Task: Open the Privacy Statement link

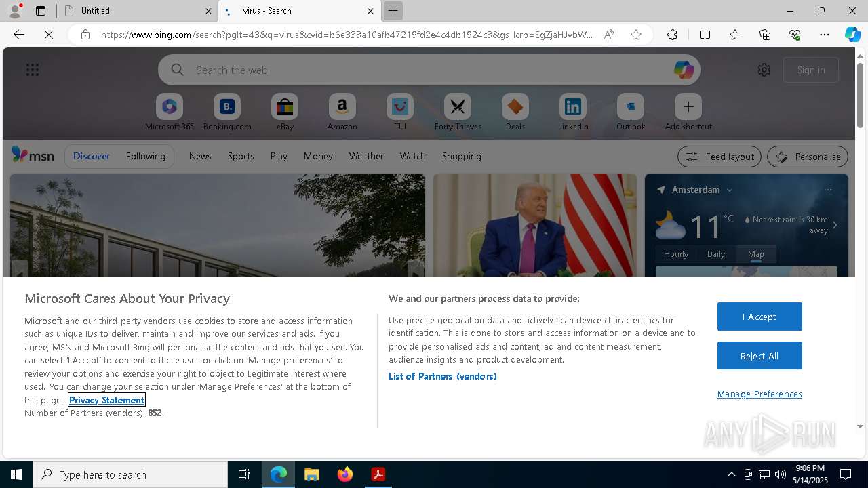Action: (106, 400)
